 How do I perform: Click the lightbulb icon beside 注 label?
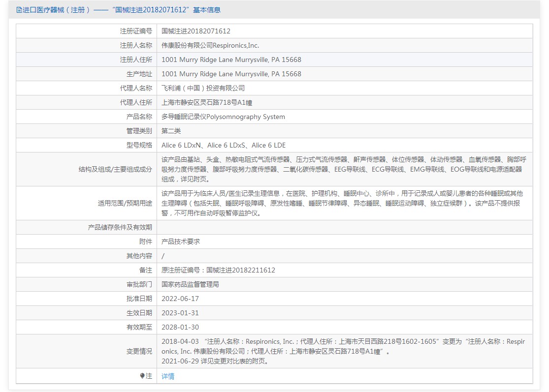tap(142, 376)
